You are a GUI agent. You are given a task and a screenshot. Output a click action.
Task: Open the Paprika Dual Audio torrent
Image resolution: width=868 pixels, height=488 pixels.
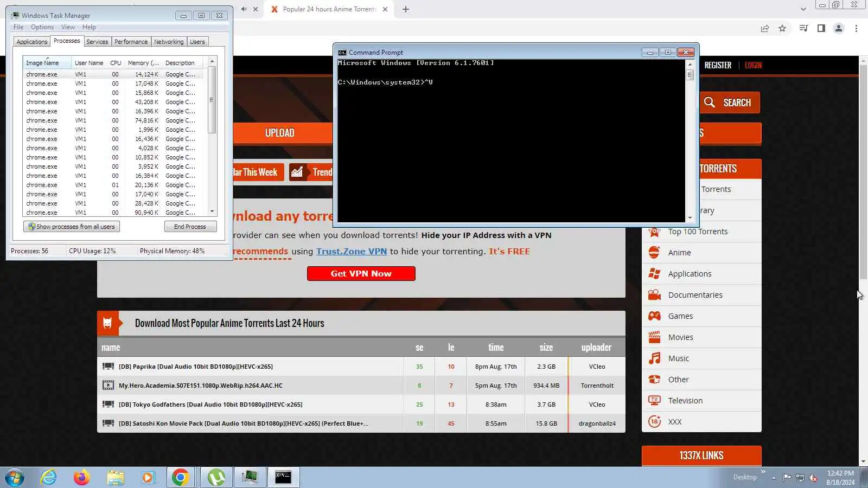(x=195, y=367)
